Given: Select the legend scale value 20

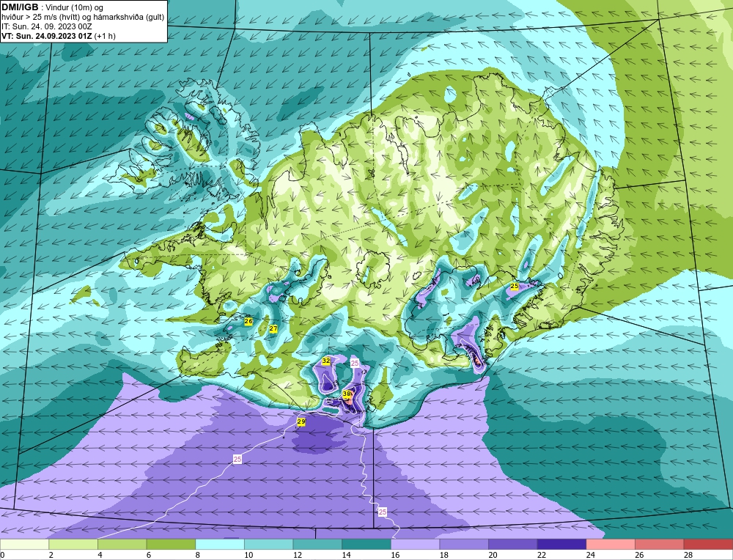Looking at the screenshot, I should (493, 555).
